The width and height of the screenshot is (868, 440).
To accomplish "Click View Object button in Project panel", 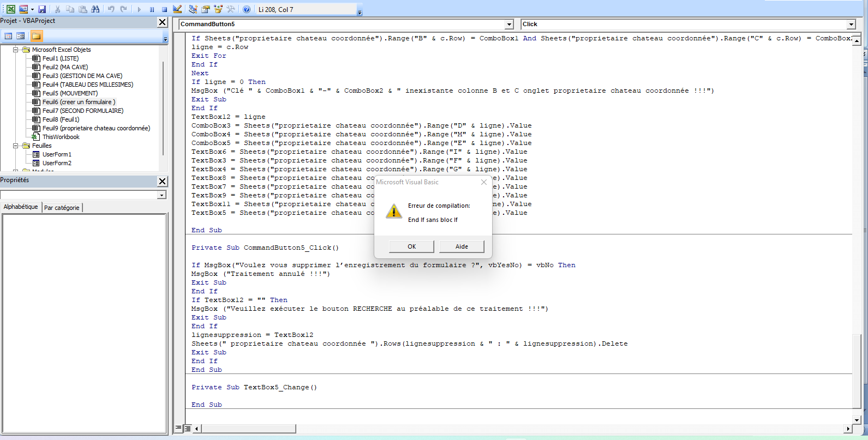I will click(x=21, y=36).
